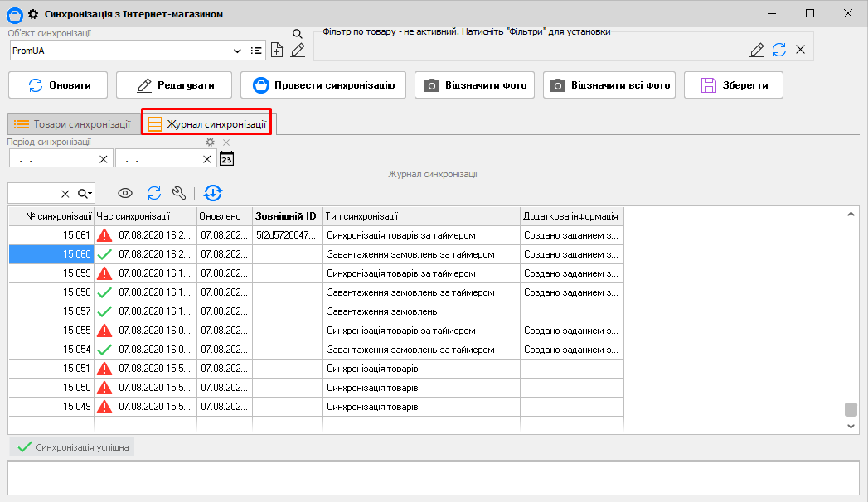Image resolution: width=868 pixels, height=502 pixels.
Task: Open the list icon beside PromUA field
Action: click(256, 51)
